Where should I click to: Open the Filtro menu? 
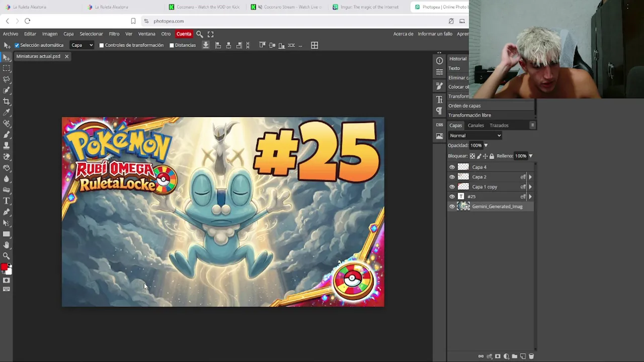tap(114, 34)
